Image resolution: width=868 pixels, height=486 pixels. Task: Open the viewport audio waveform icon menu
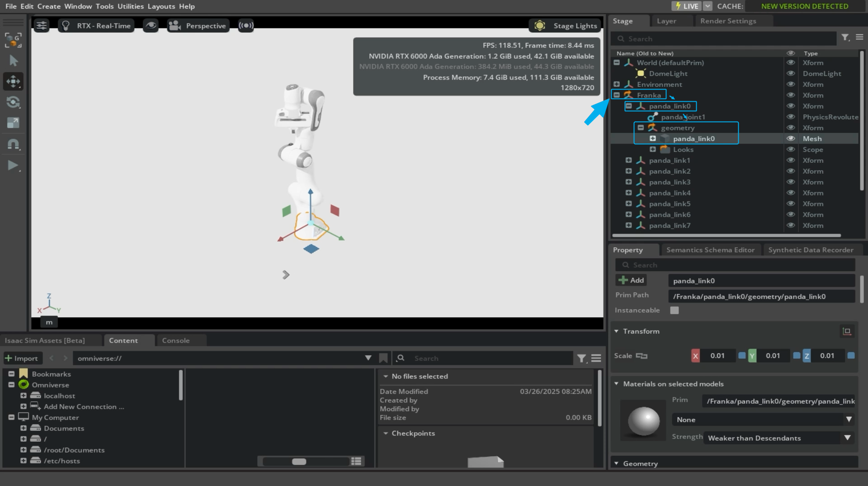(x=246, y=25)
